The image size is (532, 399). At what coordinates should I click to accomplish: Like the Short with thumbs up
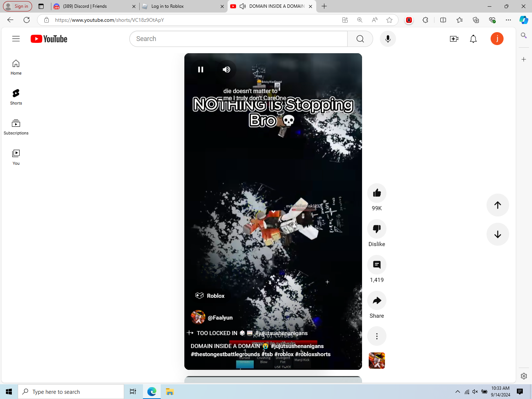coord(377,193)
